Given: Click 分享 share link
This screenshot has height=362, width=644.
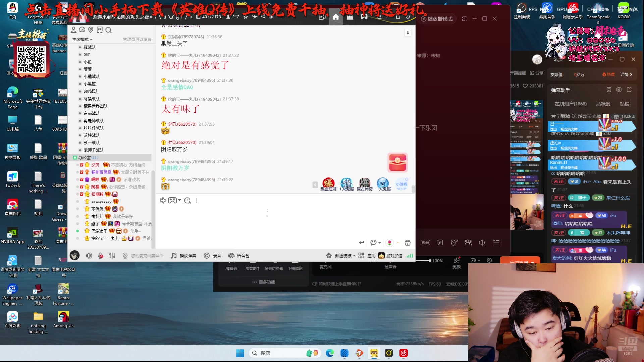Looking at the screenshot, I should [x=537, y=73].
